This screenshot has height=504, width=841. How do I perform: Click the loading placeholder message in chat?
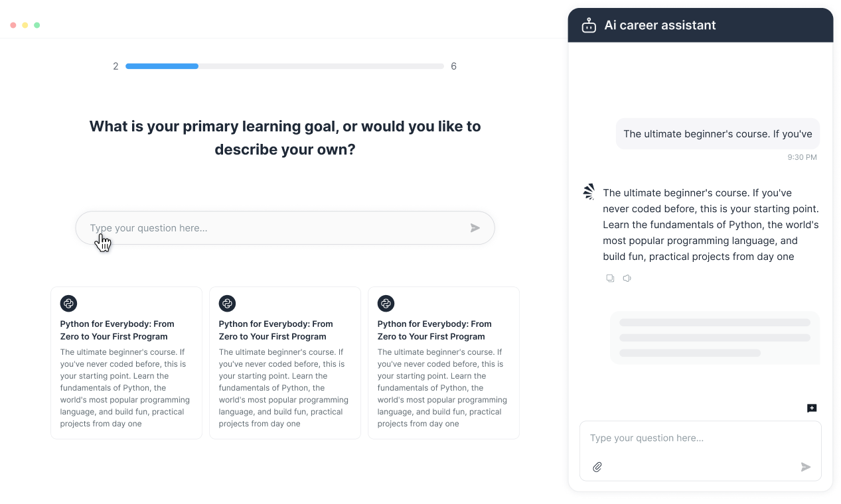[x=715, y=338]
